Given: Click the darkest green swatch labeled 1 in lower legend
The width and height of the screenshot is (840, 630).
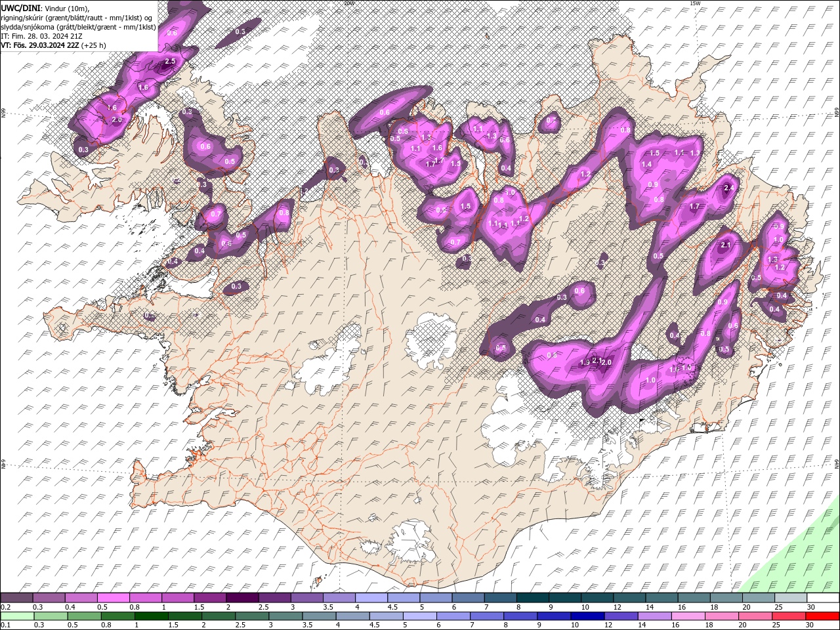Looking at the screenshot, I should pyautogui.click(x=151, y=616).
